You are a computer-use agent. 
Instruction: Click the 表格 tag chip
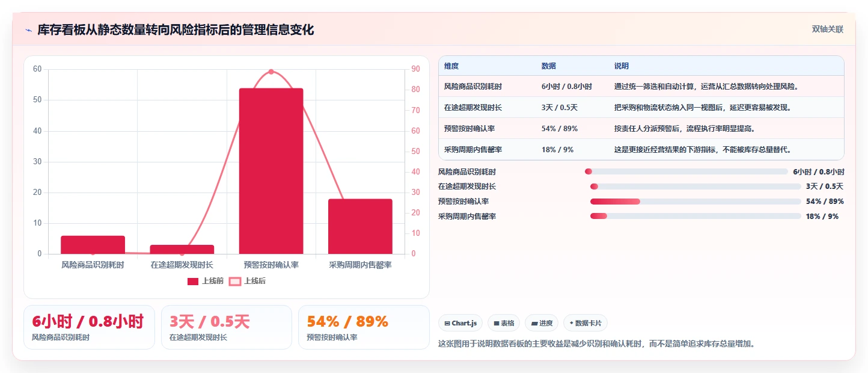(504, 323)
